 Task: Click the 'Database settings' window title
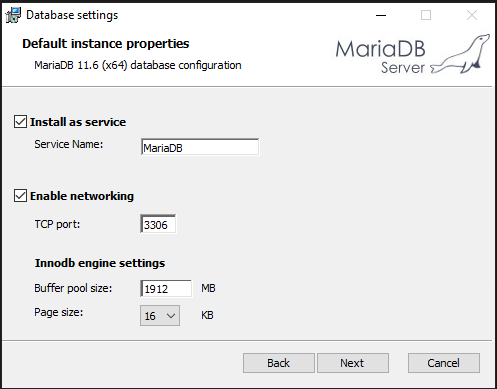click(x=72, y=15)
